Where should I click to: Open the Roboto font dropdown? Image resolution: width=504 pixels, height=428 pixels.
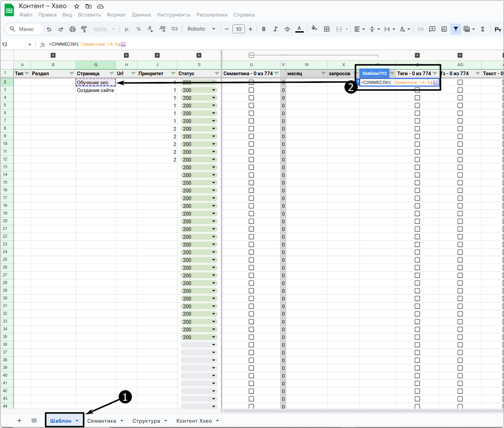[201, 29]
